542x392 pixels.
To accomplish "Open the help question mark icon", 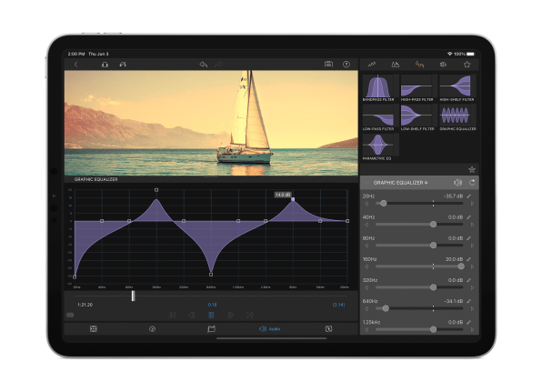I will coord(346,65).
